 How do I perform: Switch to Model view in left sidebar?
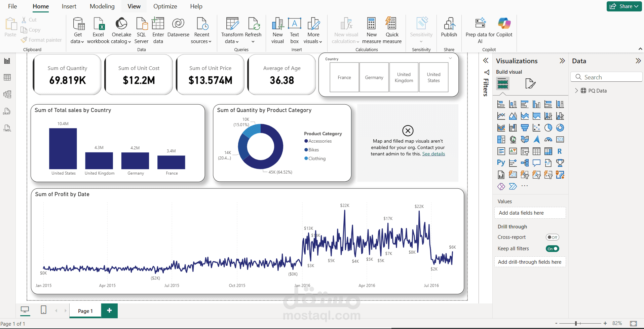[7, 95]
